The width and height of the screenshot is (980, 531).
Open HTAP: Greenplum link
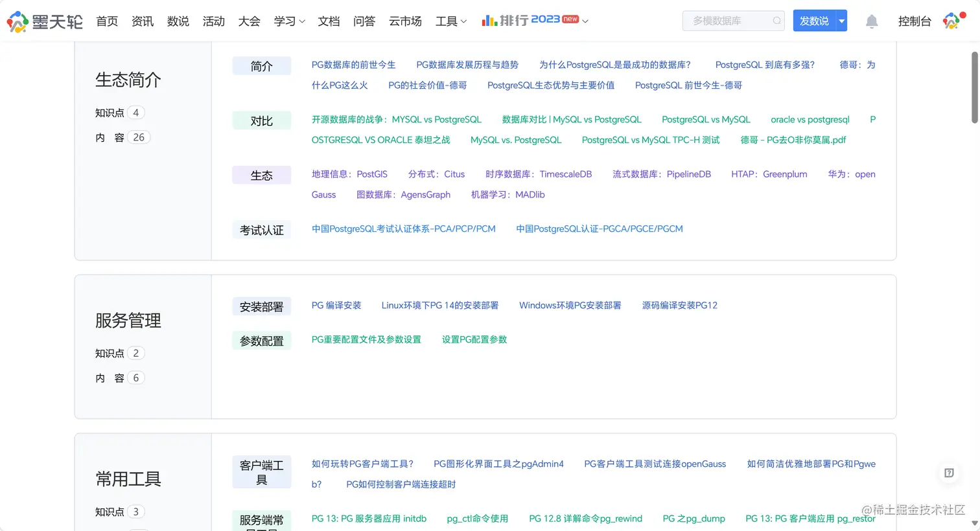[769, 174]
